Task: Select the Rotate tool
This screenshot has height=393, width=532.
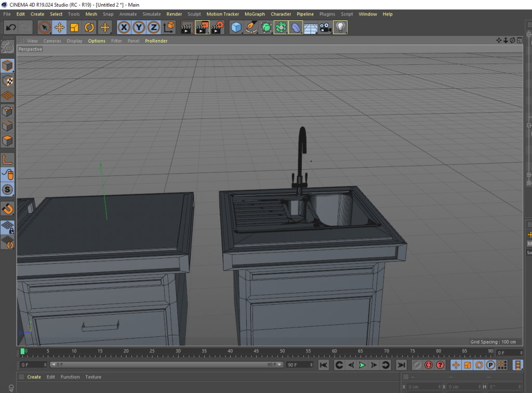Action: tap(89, 28)
